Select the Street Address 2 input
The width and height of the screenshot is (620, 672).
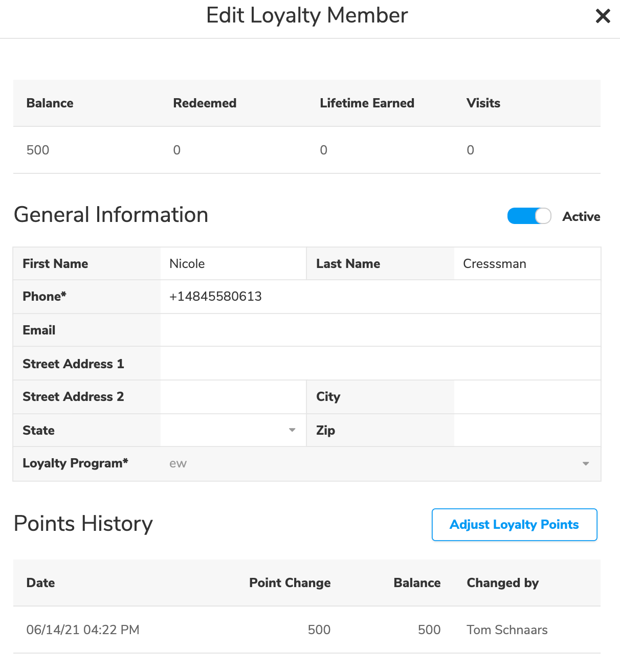tap(233, 397)
